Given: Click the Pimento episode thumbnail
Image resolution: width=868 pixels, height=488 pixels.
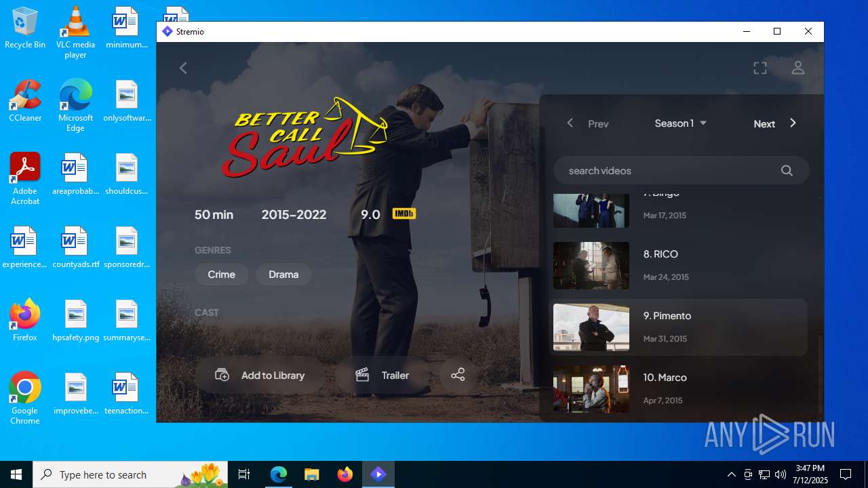Looking at the screenshot, I should click(x=591, y=327).
